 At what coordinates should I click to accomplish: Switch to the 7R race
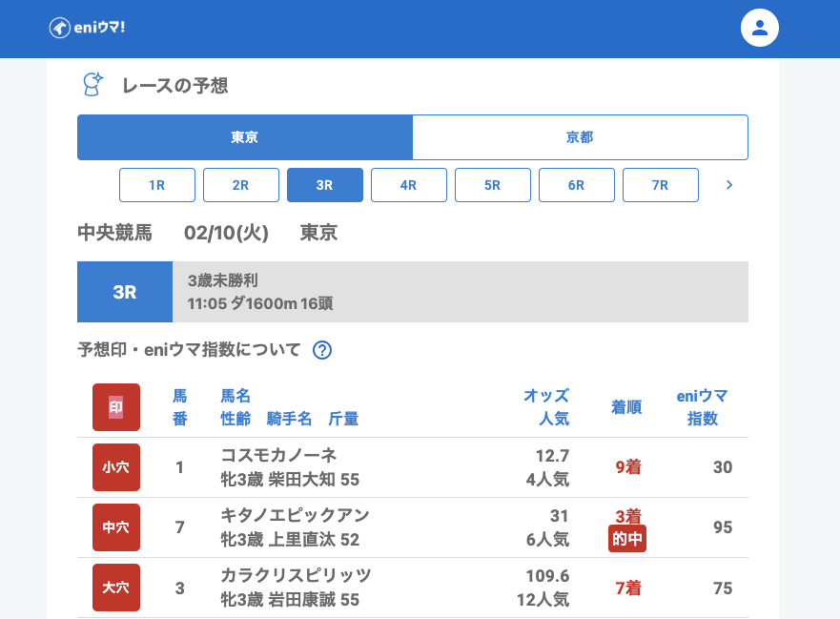[x=661, y=185]
